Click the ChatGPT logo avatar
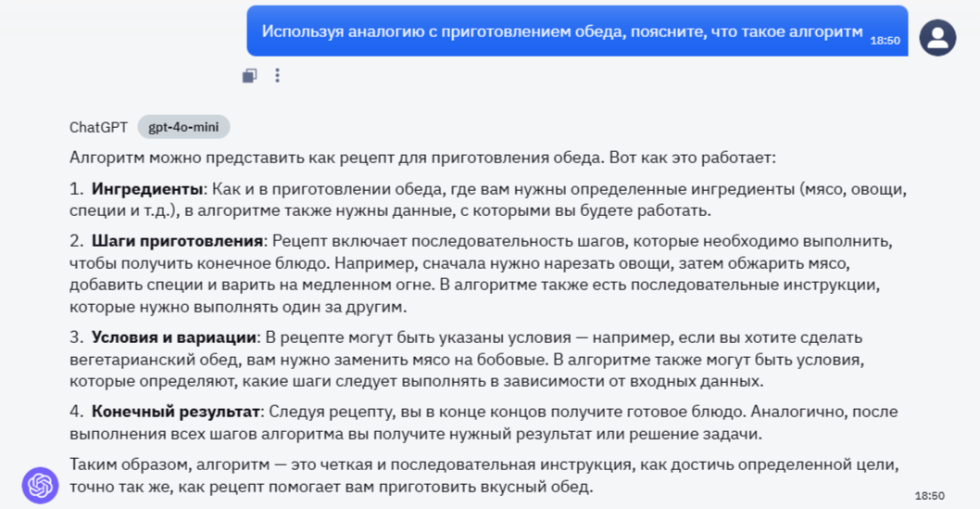This screenshot has width=980, height=509. click(x=40, y=485)
